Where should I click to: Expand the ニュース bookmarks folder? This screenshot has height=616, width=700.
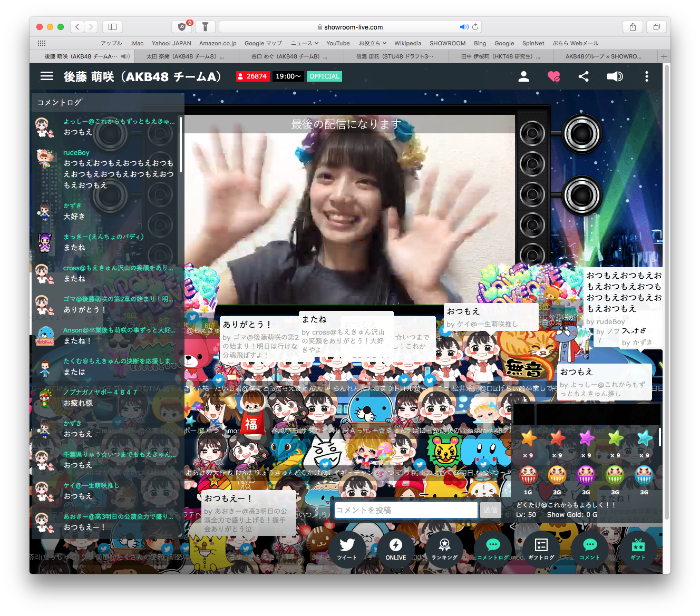point(305,43)
